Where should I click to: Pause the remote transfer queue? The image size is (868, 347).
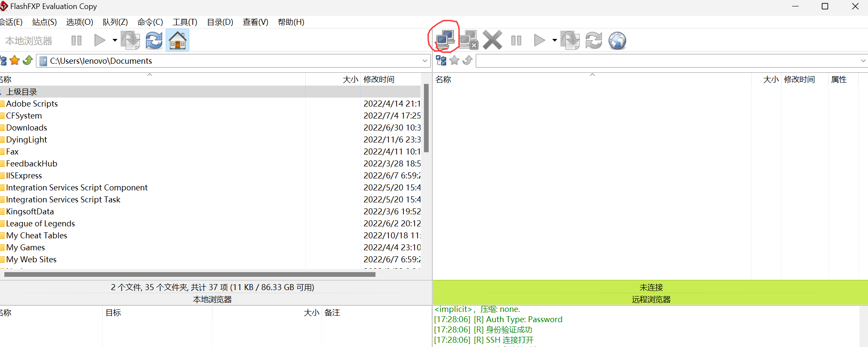point(516,41)
